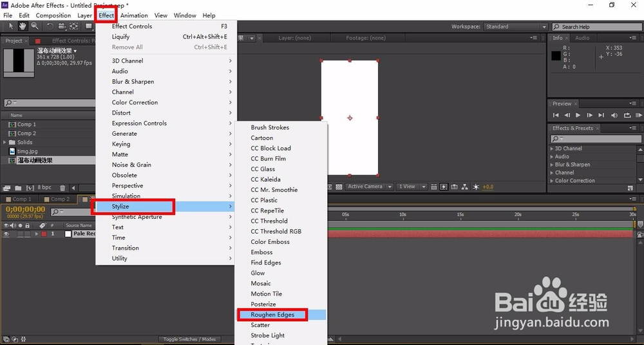
Task: Click Toggle Switches / Modes button
Action: tap(190, 339)
